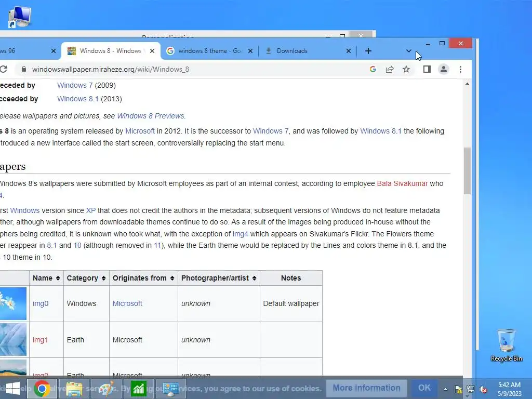Open the Microsoft link in the intro
Image resolution: width=532 pixels, height=399 pixels.
tap(140, 131)
